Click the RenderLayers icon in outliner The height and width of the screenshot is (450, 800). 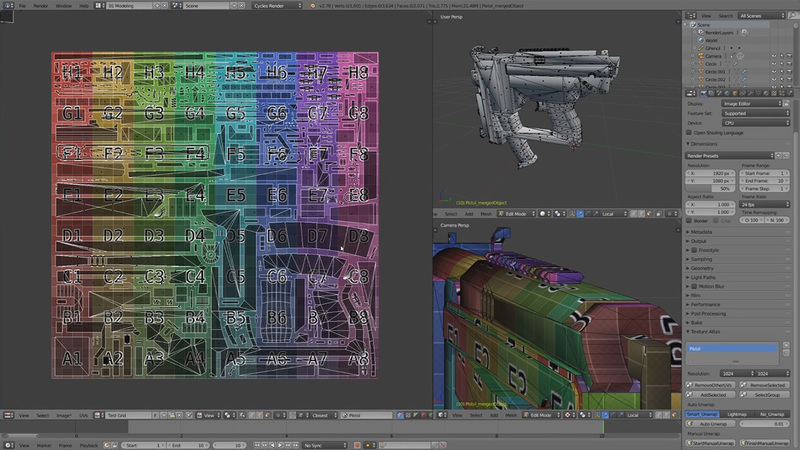tap(702, 31)
